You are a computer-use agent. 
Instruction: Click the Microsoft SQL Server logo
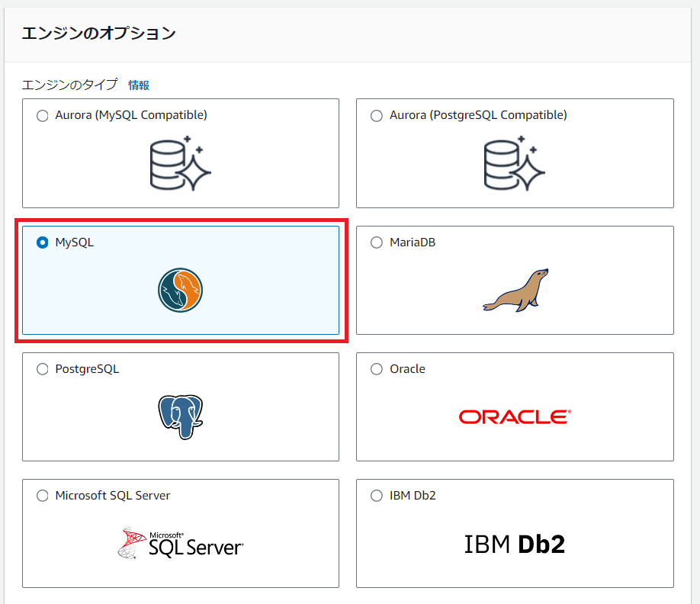[x=181, y=544]
